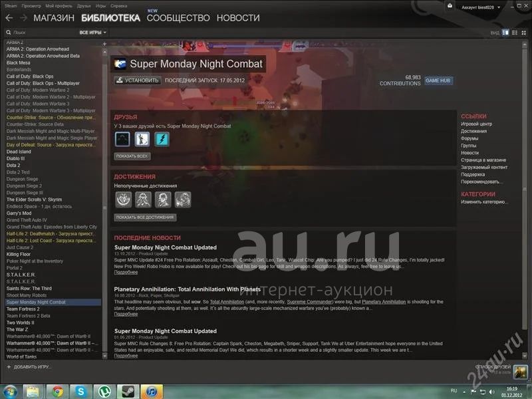Open Skype from the taskbar
The width and height of the screenshot is (532, 399).
(x=80, y=392)
